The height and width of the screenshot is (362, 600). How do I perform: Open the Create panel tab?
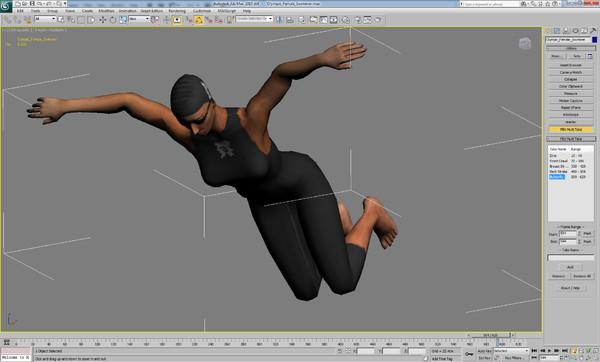point(548,31)
